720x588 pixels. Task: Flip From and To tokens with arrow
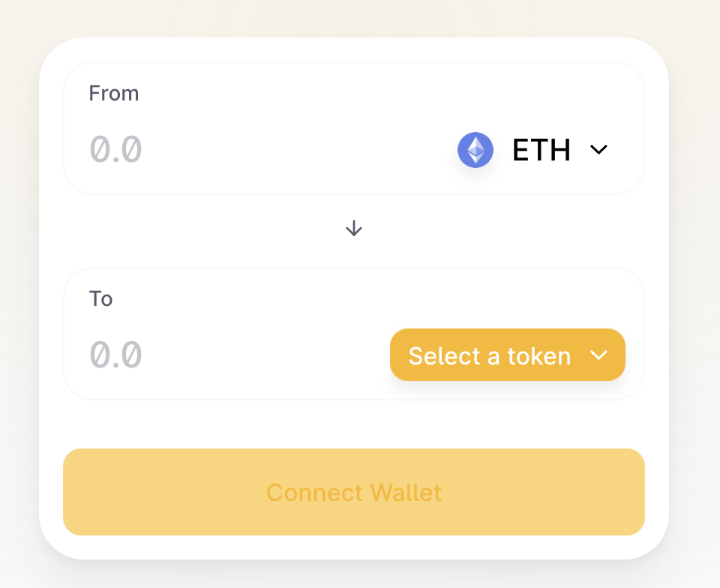[x=353, y=228]
